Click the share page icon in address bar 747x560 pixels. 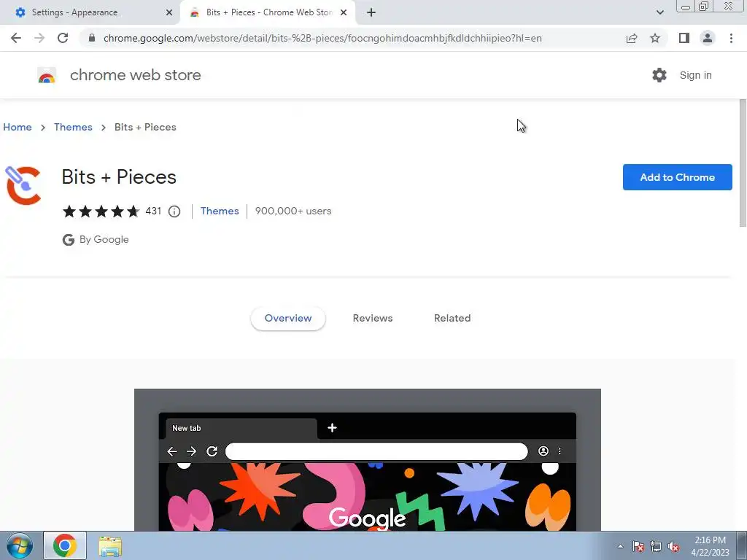pos(632,38)
